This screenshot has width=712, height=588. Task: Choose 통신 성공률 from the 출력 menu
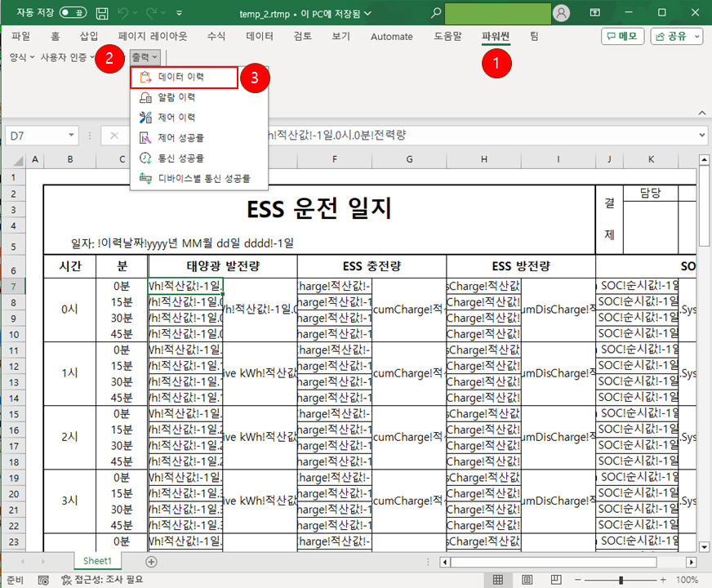[199, 158]
